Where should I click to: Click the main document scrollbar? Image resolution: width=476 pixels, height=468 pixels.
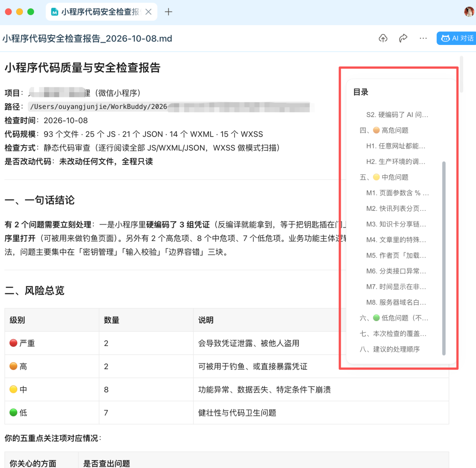coord(461,74)
